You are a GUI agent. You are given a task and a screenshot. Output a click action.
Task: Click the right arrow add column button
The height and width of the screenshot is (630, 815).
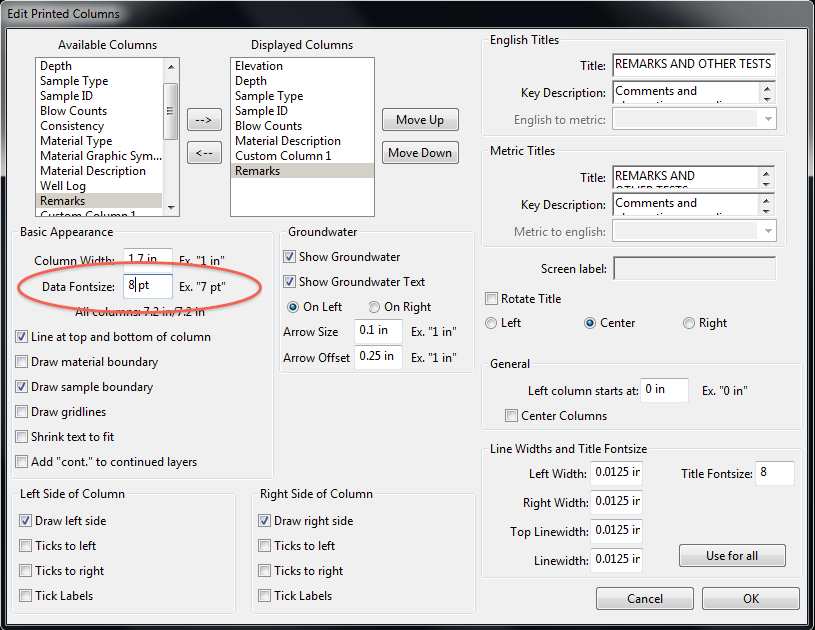[203, 120]
